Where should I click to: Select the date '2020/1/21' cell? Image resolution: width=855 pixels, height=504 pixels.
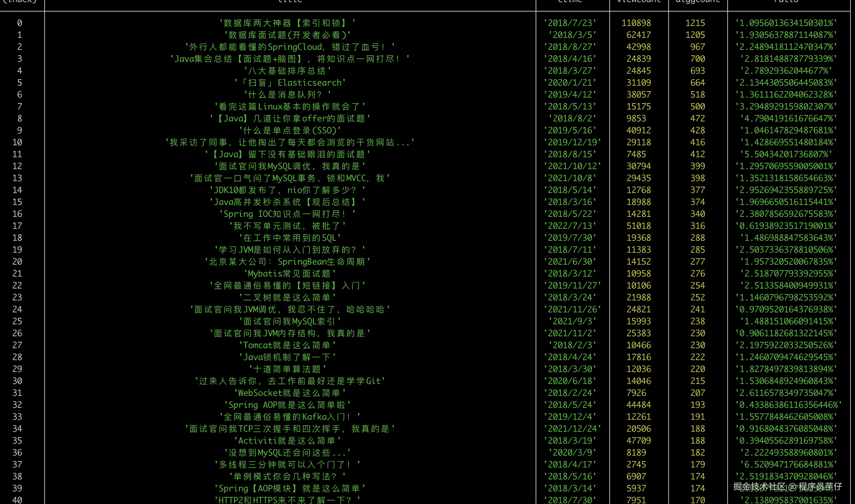click(x=570, y=83)
